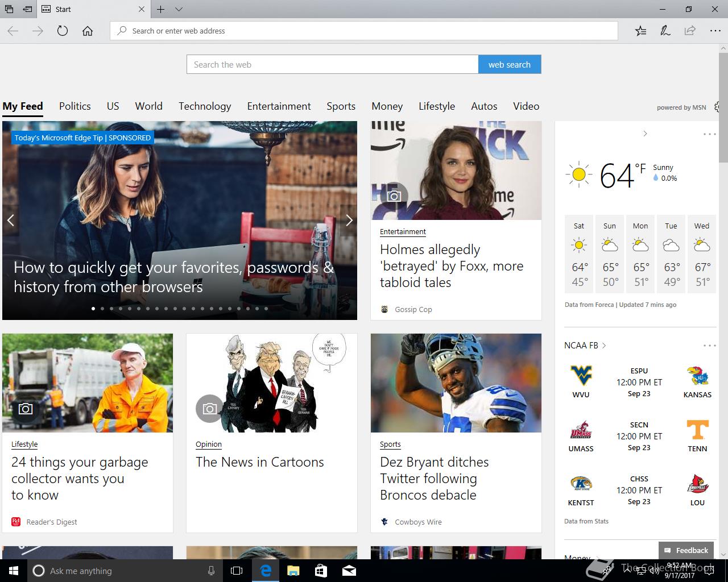Image resolution: width=728 pixels, height=582 pixels.
Task: Close the Start tab
Action: (x=142, y=9)
